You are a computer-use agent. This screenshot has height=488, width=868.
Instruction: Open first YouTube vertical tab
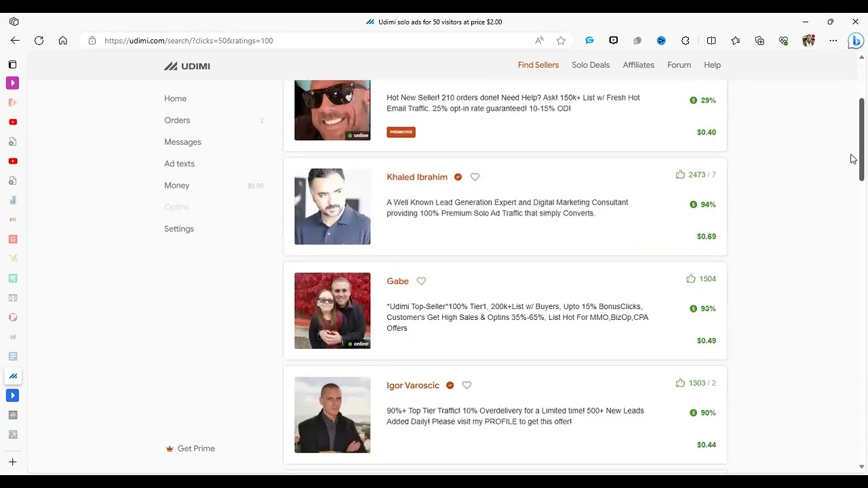[12, 122]
